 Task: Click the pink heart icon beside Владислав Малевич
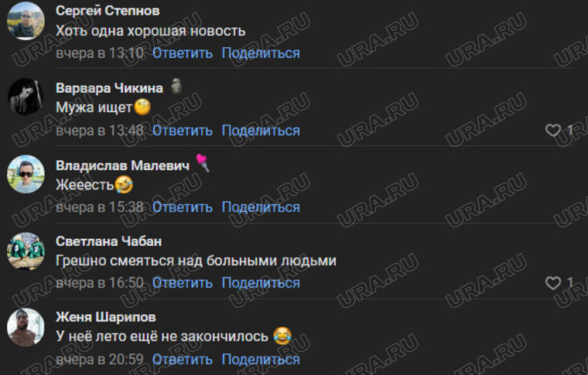pos(203,163)
